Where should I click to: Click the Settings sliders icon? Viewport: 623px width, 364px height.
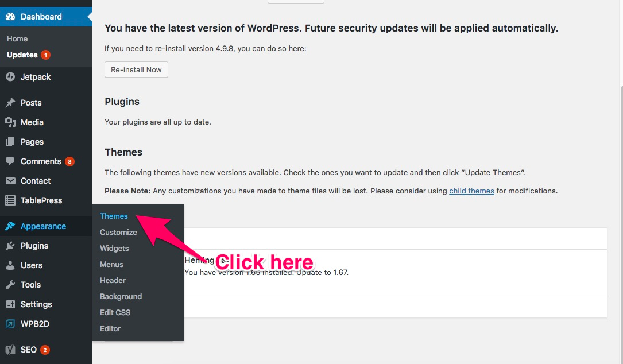[x=10, y=304]
